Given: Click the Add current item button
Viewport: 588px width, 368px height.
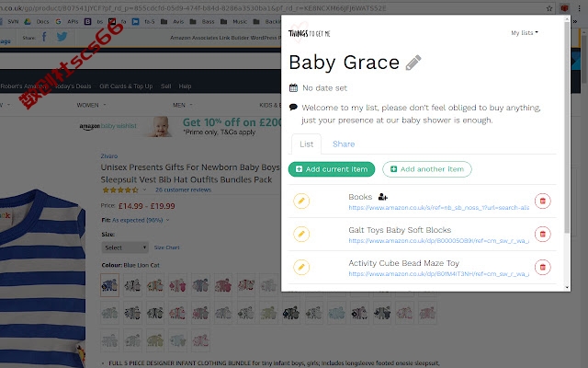Looking at the screenshot, I should pos(332,169).
